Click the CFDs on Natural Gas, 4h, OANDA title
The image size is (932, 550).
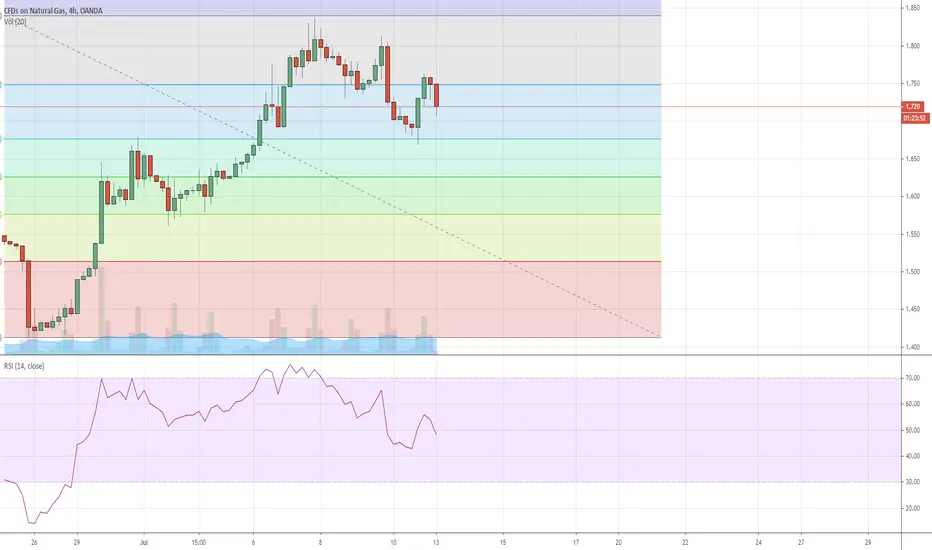pos(53,11)
